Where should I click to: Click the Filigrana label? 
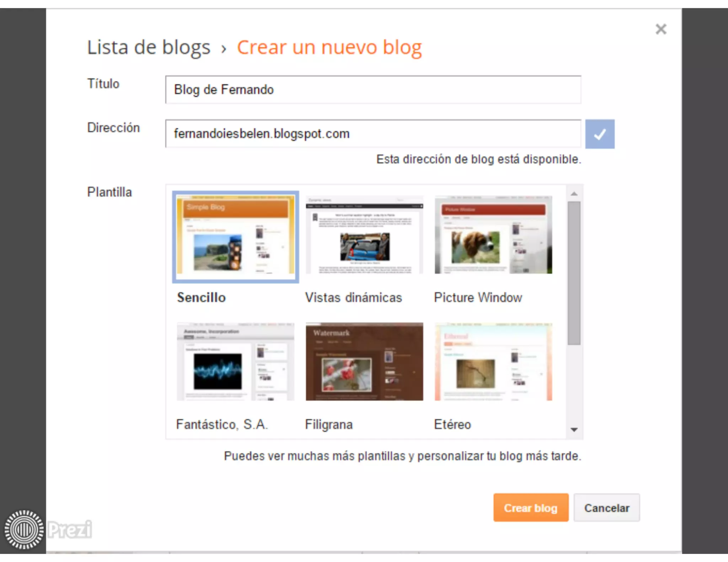[x=329, y=425]
